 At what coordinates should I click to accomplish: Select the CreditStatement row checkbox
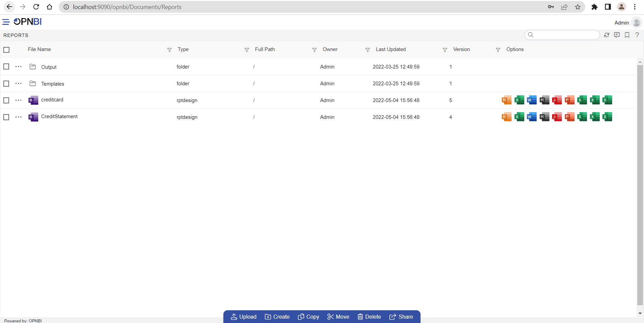coord(6,117)
